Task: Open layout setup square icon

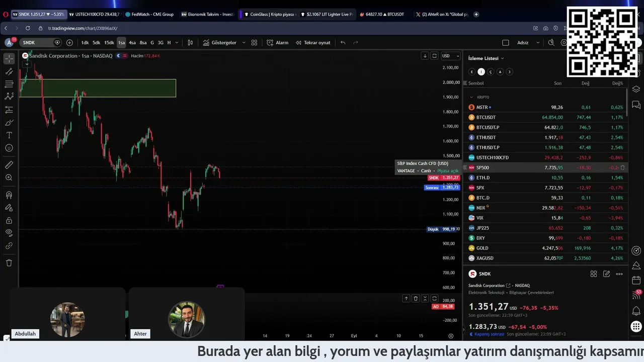Action: coord(506,43)
